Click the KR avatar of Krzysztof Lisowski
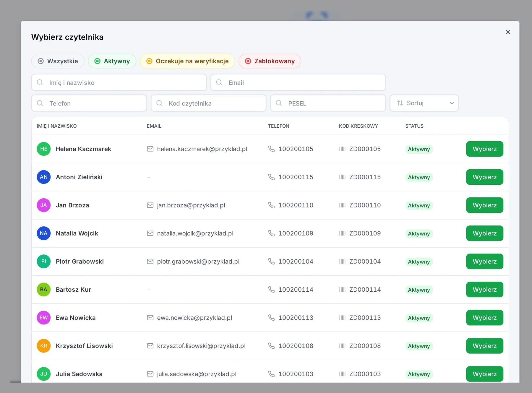Screen dimensions: 532x393 click(x=44, y=346)
